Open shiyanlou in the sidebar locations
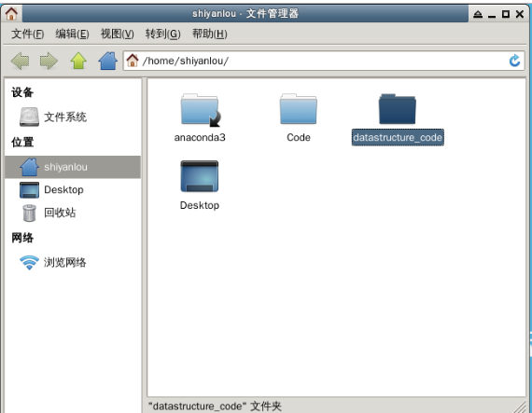 coord(73,167)
